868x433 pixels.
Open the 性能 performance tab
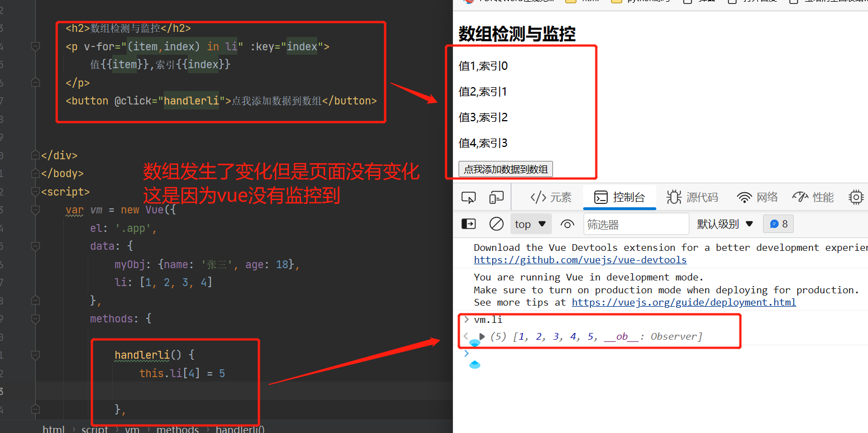click(x=813, y=197)
